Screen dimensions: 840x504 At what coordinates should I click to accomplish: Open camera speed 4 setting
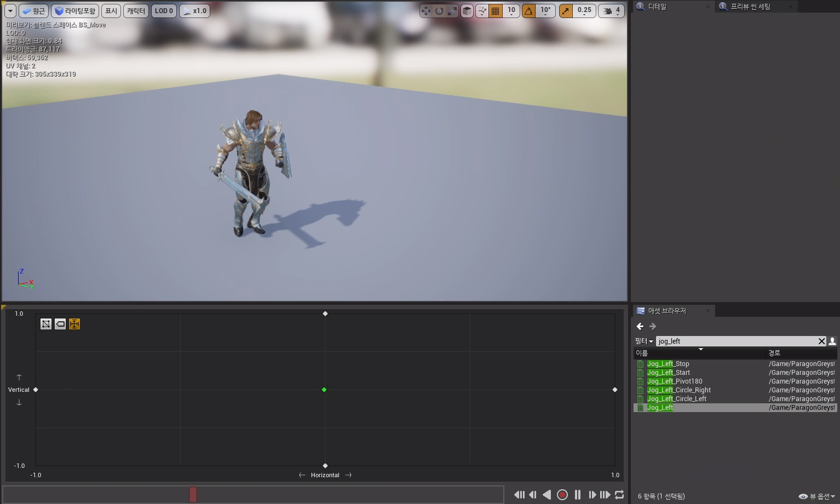pyautogui.click(x=612, y=11)
